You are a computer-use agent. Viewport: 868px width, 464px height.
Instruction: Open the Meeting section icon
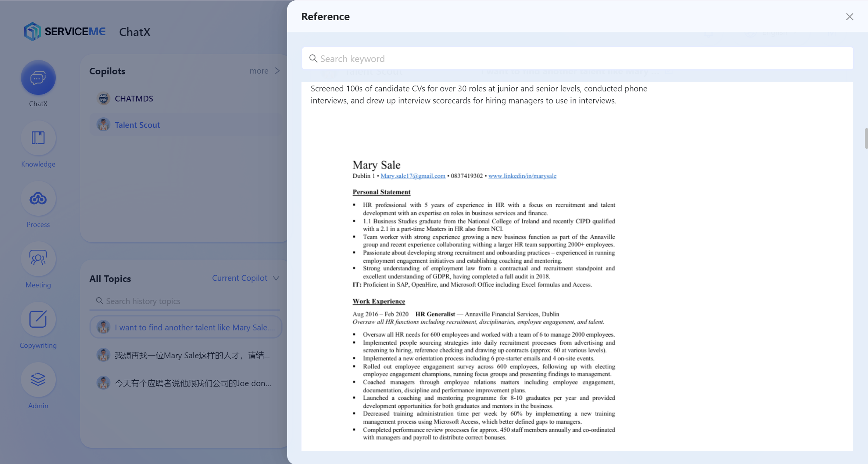click(x=38, y=259)
